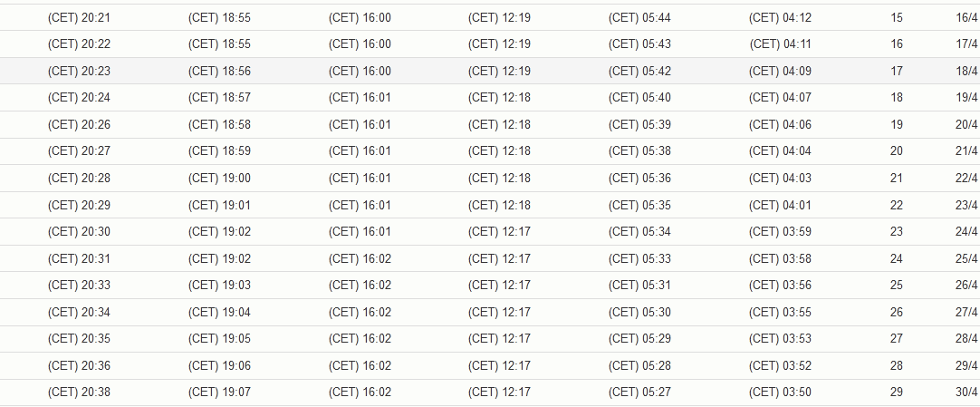Click the 20:31 time cell
This screenshot has height=407, width=980.
(79, 259)
